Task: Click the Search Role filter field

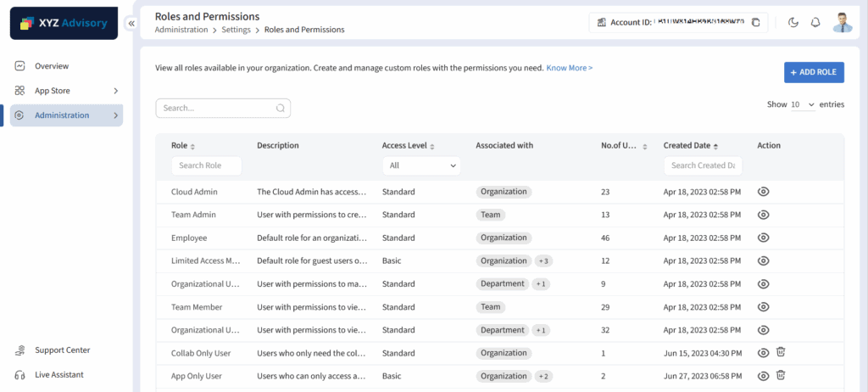Action: click(207, 166)
